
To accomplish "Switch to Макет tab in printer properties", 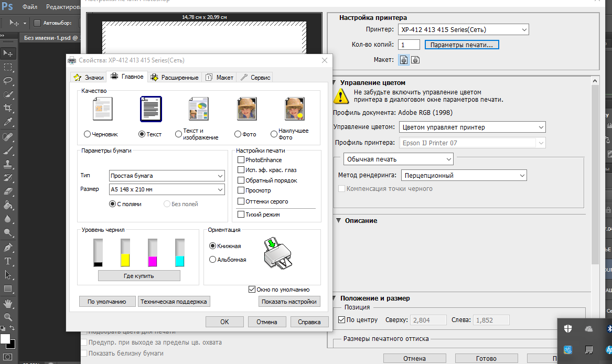I will [x=219, y=77].
